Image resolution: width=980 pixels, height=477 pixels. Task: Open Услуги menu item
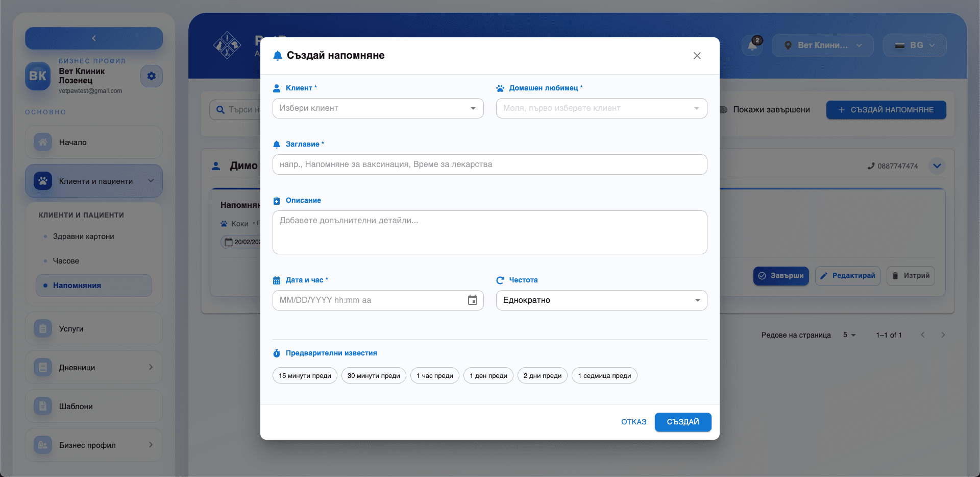94,328
